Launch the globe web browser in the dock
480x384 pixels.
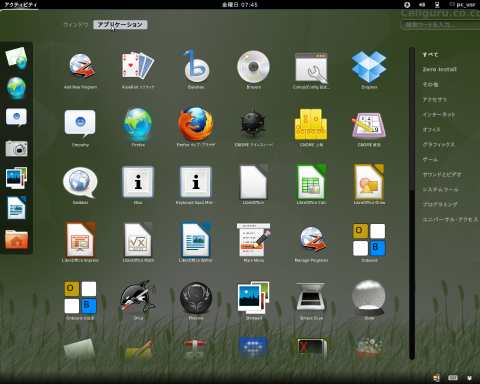(x=16, y=88)
